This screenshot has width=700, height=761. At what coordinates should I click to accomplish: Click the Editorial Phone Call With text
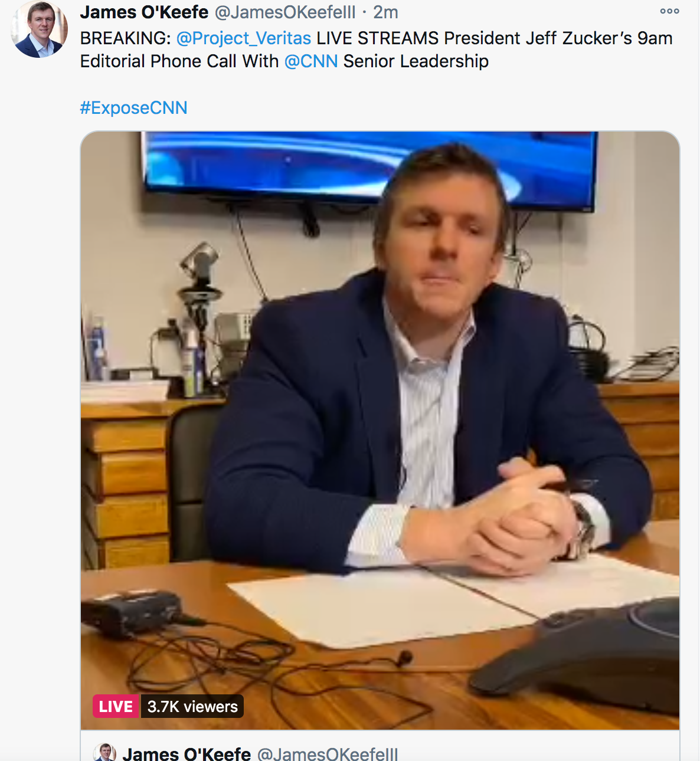tap(179, 61)
